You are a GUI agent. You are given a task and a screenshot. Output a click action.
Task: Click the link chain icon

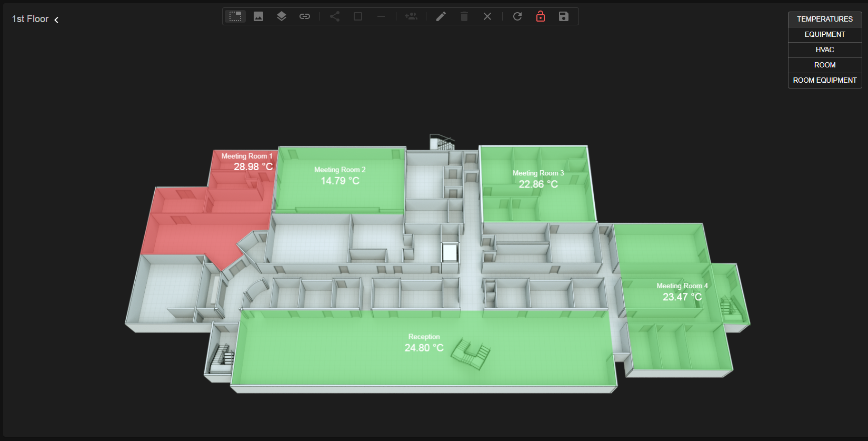coord(305,16)
